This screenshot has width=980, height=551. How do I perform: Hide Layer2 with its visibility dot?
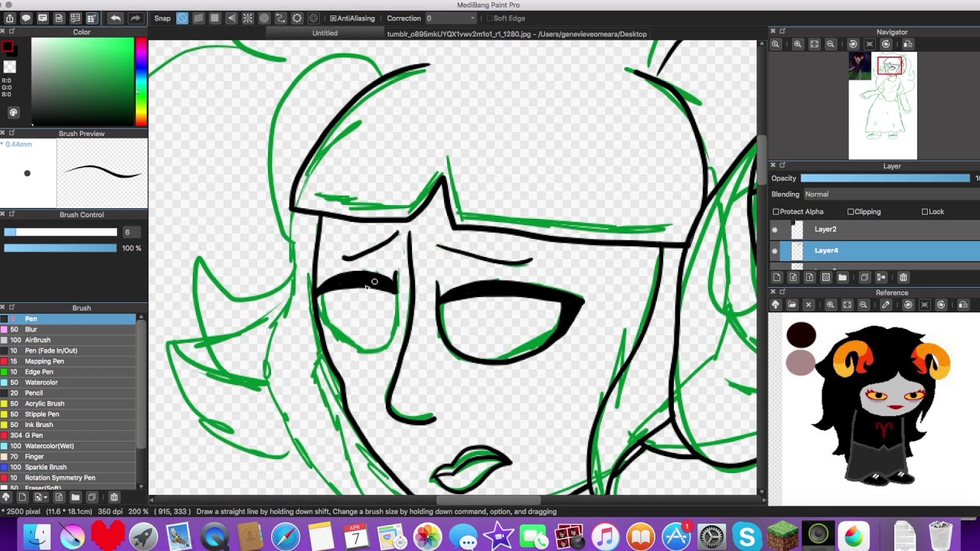(x=775, y=230)
